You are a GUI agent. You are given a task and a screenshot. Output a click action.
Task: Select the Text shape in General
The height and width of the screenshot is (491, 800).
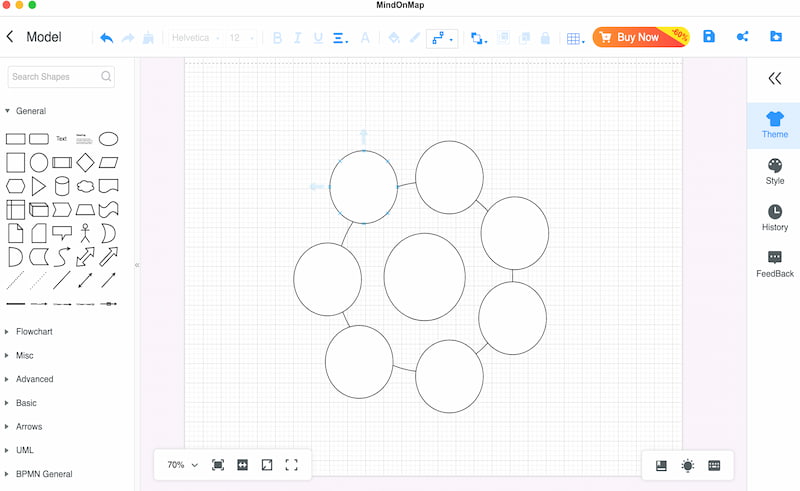click(61, 139)
